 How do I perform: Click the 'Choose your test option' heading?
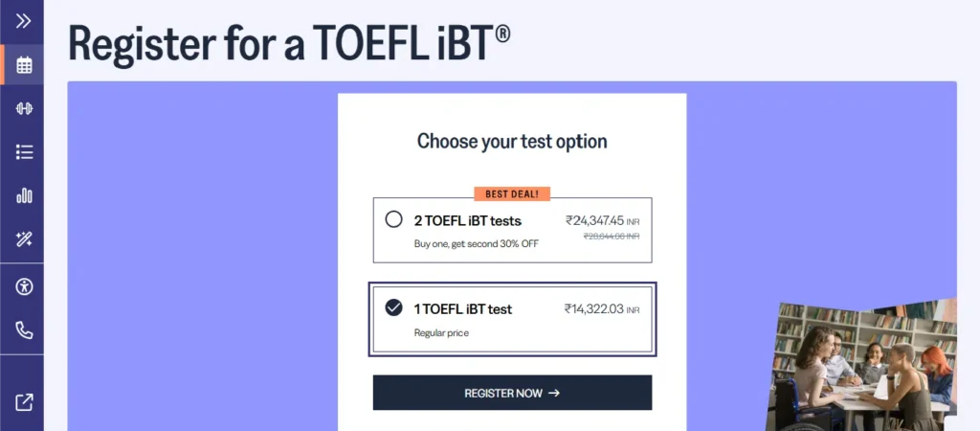pos(512,142)
